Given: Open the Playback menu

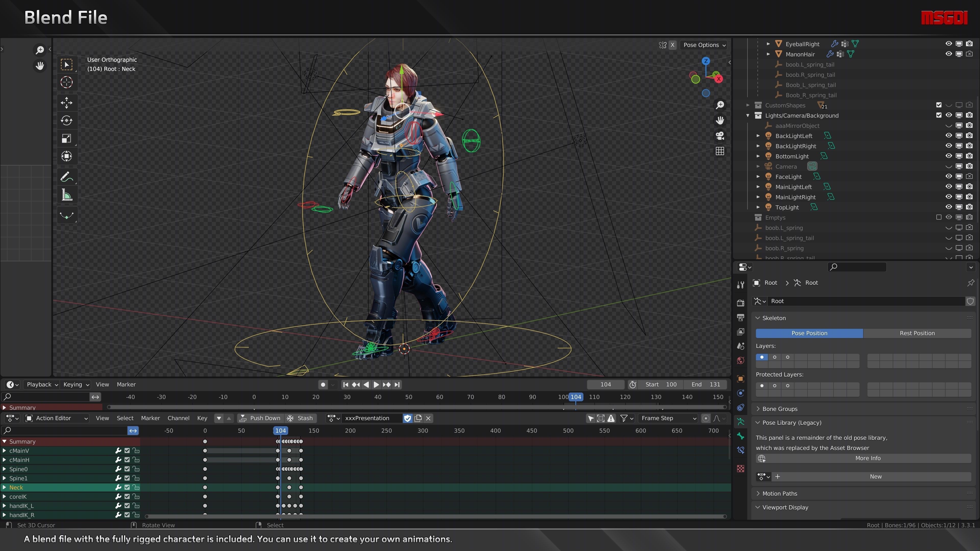Looking at the screenshot, I should tap(42, 384).
